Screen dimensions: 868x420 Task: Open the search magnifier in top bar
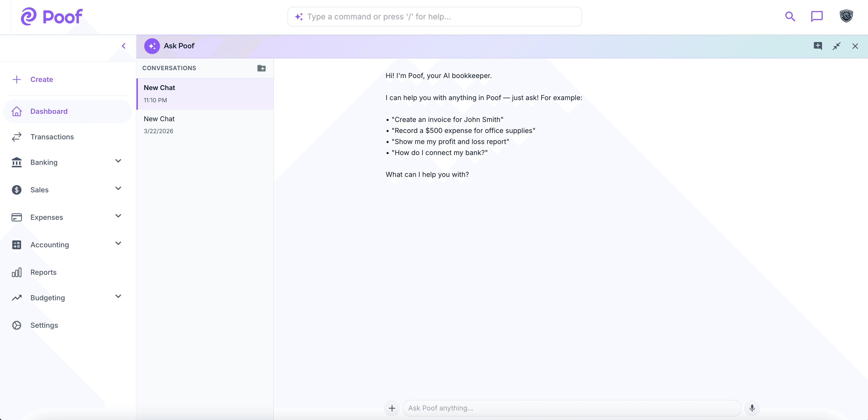(x=790, y=16)
